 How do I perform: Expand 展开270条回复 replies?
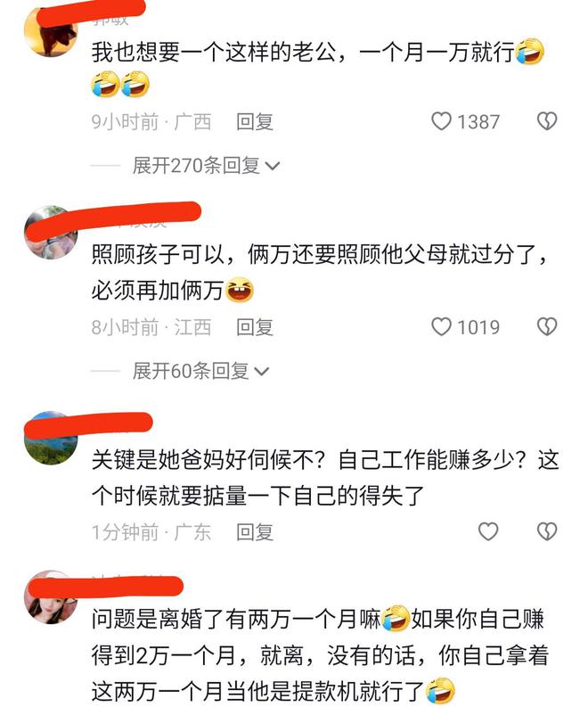206,166
